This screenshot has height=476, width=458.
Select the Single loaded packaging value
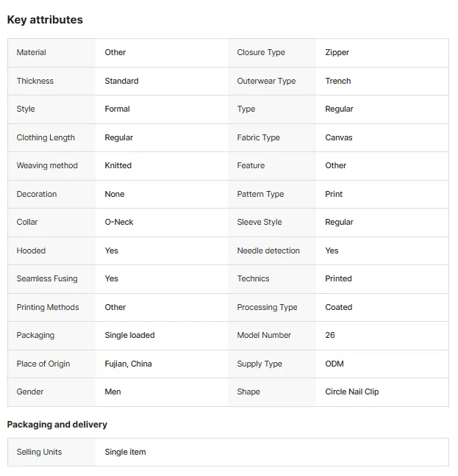[x=129, y=335]
